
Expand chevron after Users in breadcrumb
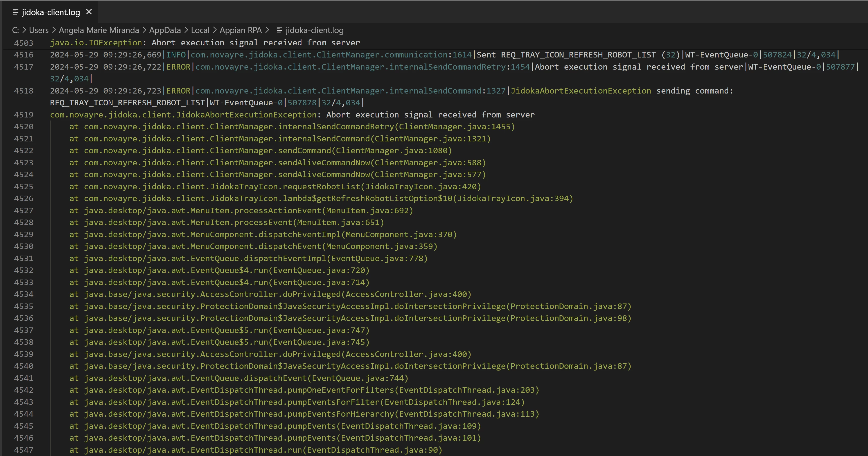click(x=54, y=30)
